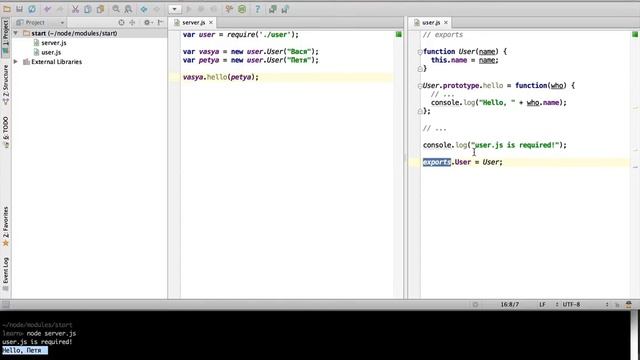Image resolution: width=640 pixels, height=360 pixels.
Task: Click the tool windows toggle in bottom-left corner
Action: [6, 304]
